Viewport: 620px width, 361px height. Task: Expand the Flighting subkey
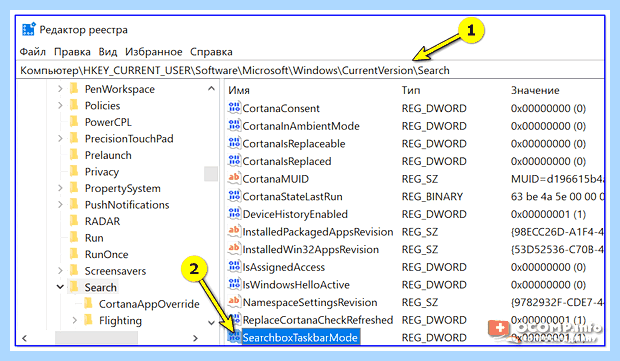[75, 320]
